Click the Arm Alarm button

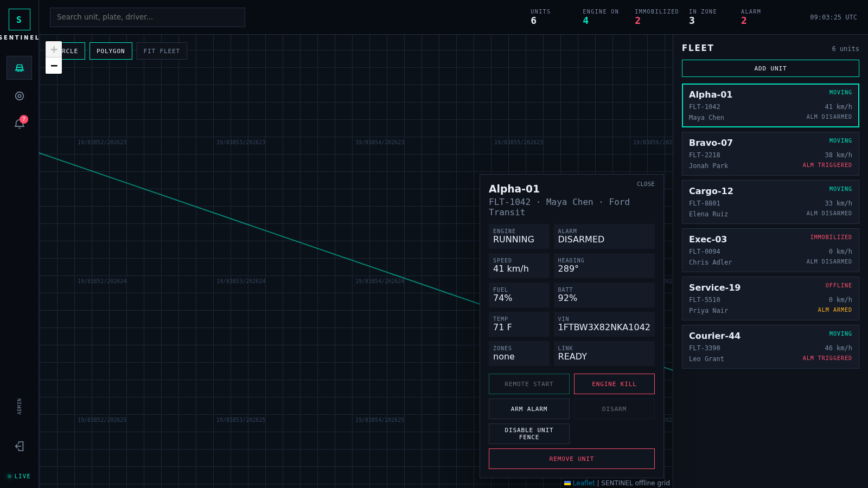point(529,409)
